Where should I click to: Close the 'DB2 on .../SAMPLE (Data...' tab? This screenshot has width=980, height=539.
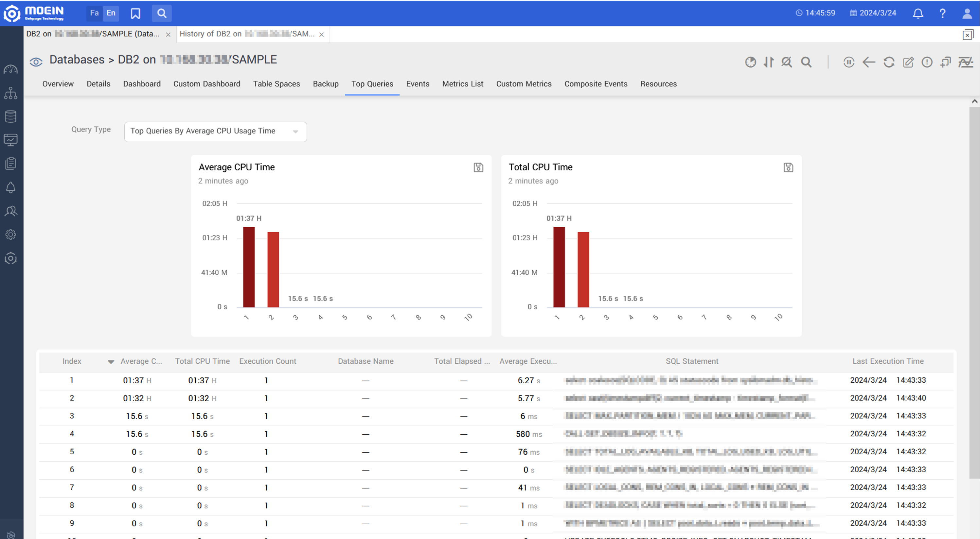point(168,35)
